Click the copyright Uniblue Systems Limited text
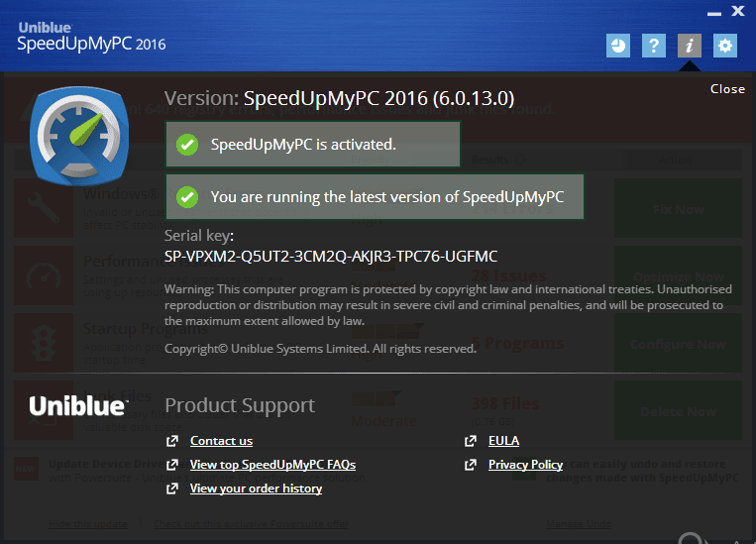 (321, 349)
